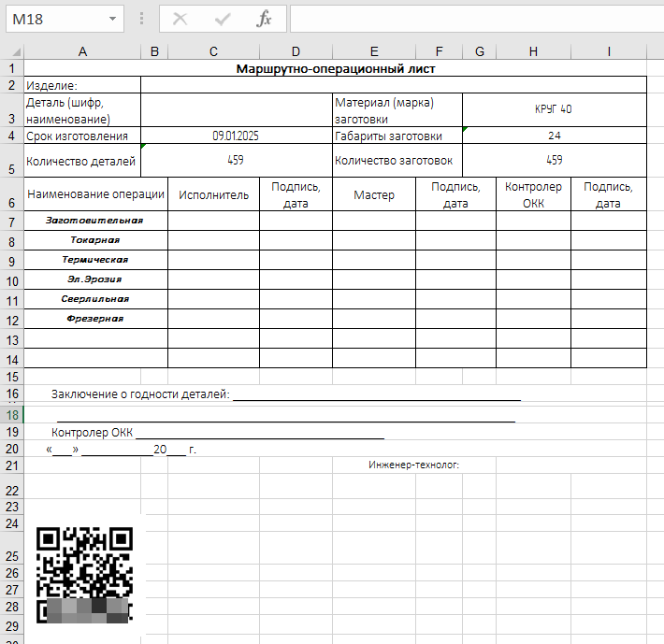Click the Cancel X formula icon
The height and width of the screenshot is (644, 664).
tap(180, 19)
